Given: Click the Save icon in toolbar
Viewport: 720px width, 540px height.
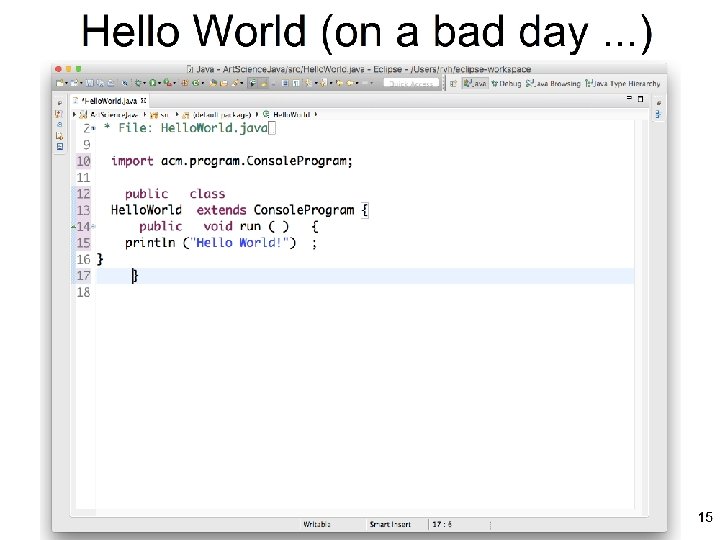Looking at the screenshot, I should click(90, 83).
